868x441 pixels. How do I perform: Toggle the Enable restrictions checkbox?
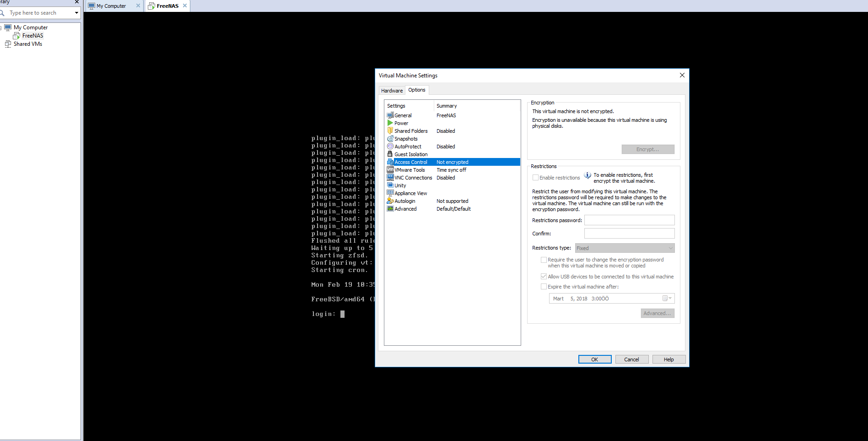(535, 178)
